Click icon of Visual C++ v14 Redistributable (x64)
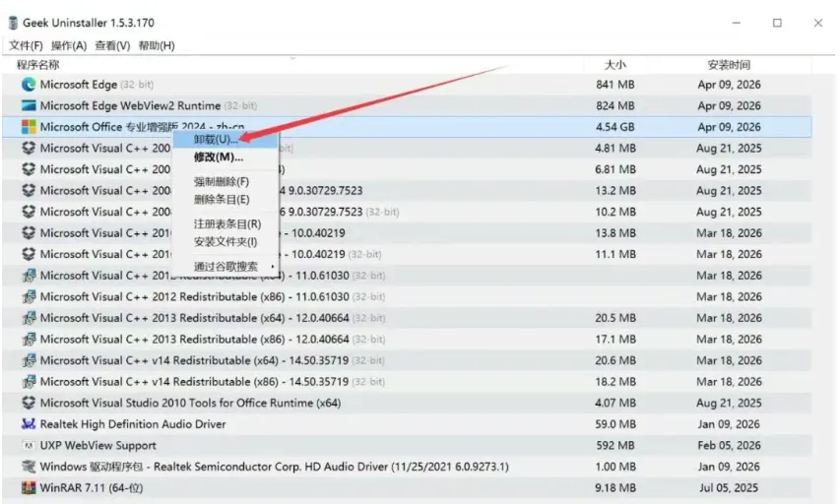Viewport: 840px width, 504px height. pos(29,360)
